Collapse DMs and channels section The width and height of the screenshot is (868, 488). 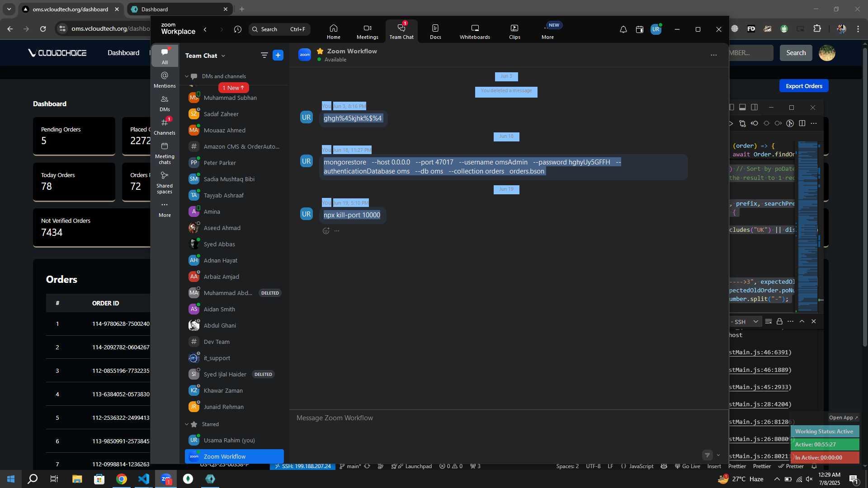[x=187, y=76]
